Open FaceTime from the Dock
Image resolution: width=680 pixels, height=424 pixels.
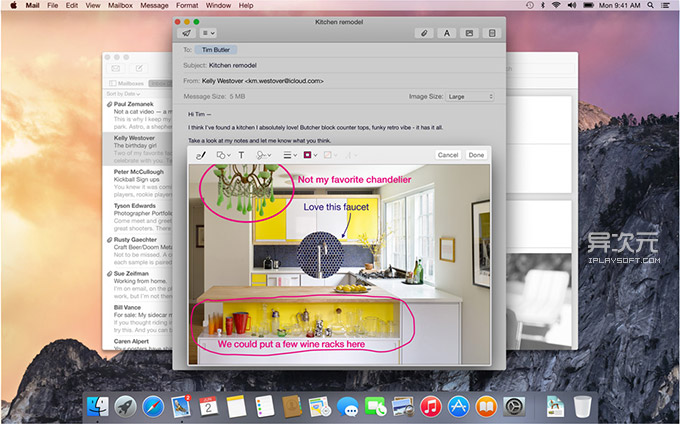click(376, 407)
